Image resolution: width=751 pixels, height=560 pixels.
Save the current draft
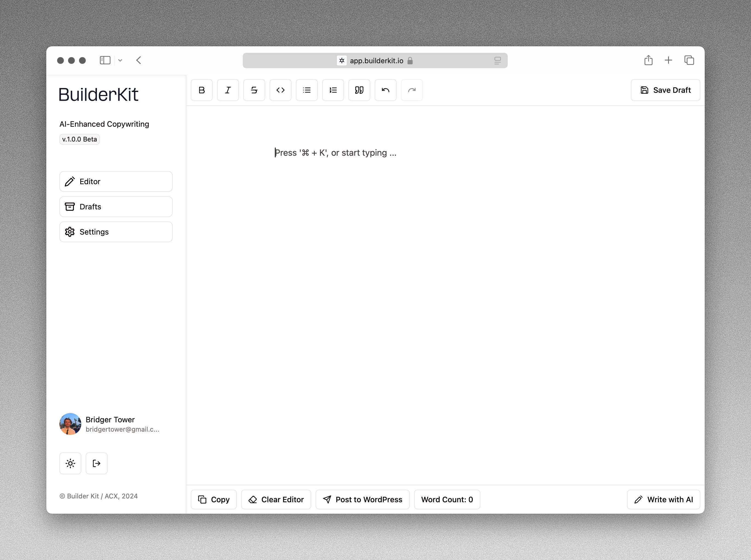coord(665,90)
